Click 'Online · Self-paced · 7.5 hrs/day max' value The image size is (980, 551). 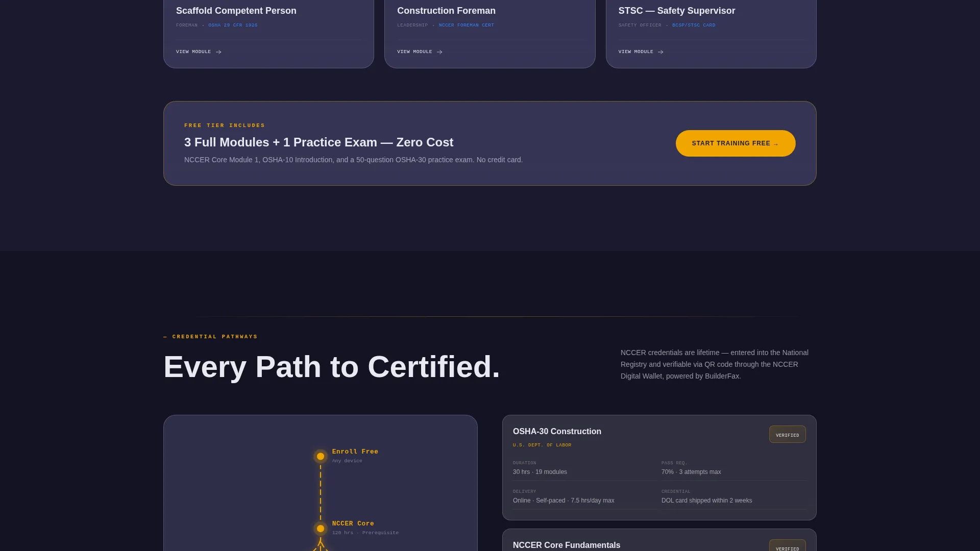[x=563, y=500]
